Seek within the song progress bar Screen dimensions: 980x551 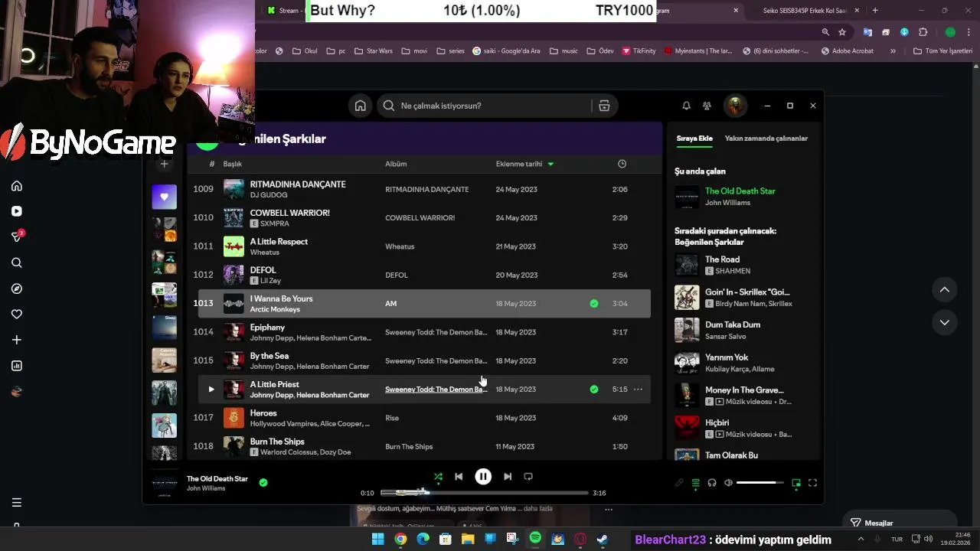[484, 493]
